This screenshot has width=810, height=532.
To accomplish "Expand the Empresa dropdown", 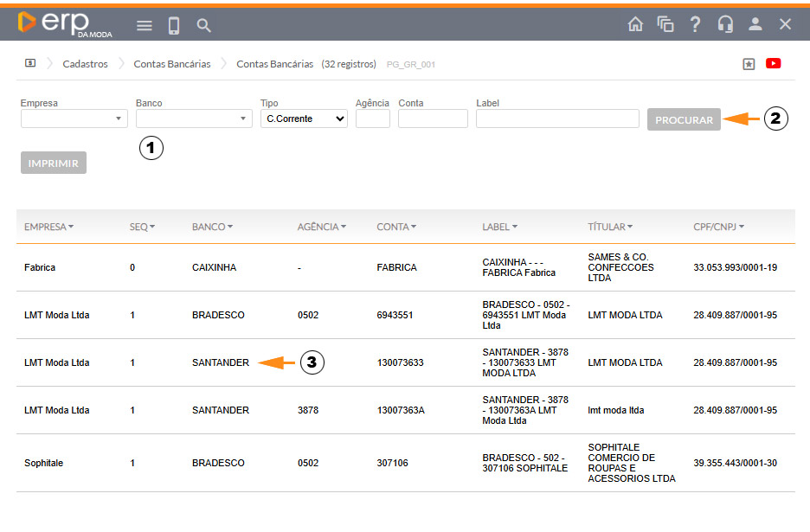I will [x=74, y=119].
